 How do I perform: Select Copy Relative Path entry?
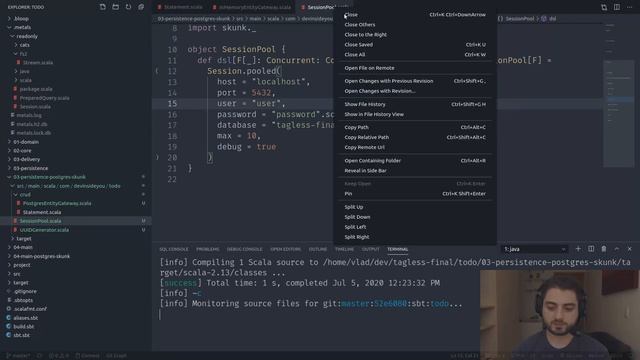point(415,137)
